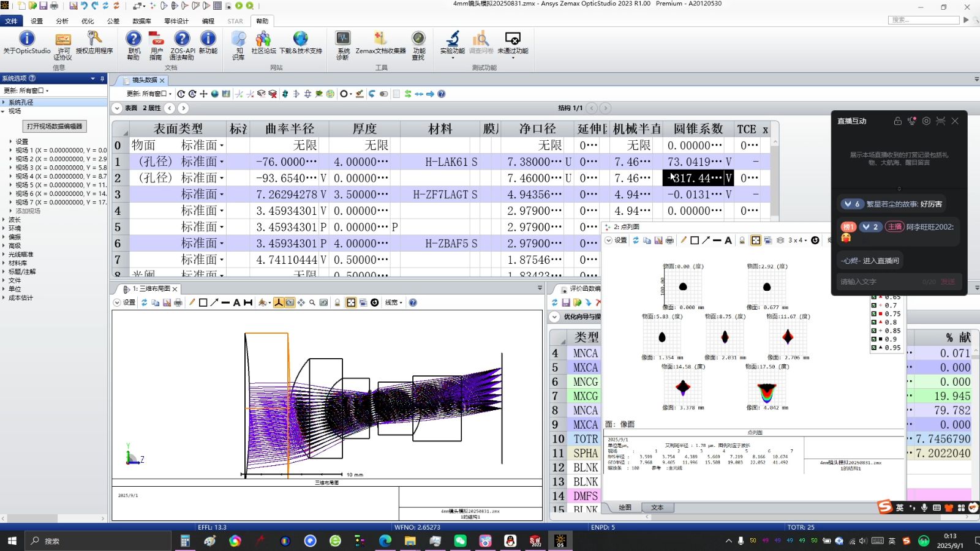The width and height of the screenshot is (980, 551).
Task: Print the spot diagram window
Action: [x=669, y=241]
